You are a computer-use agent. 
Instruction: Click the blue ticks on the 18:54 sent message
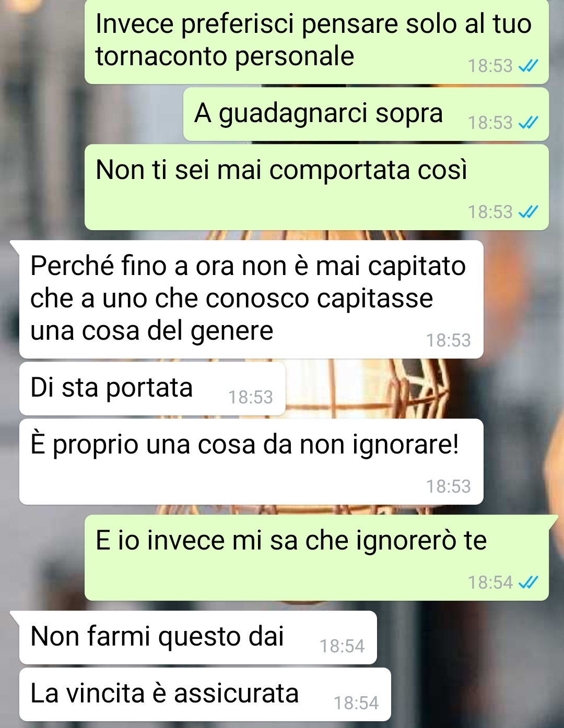528,582
